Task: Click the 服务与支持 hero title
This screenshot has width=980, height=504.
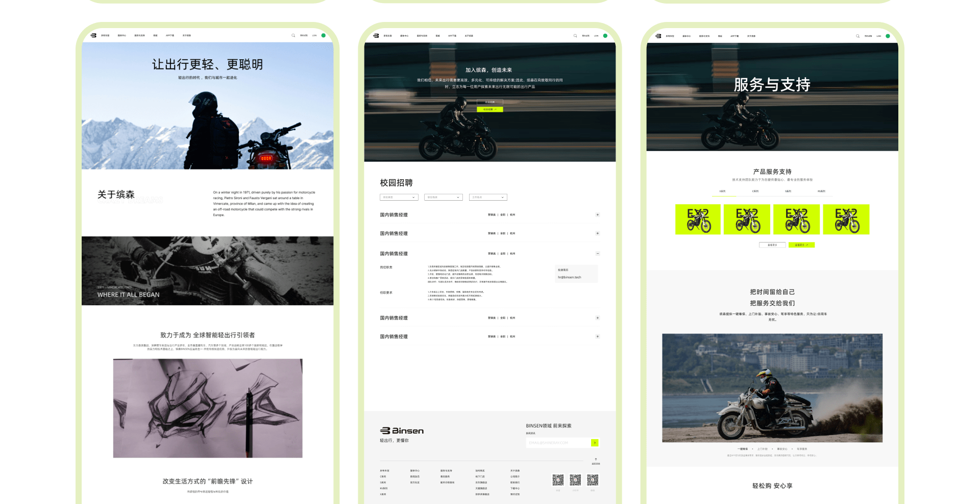Action: (x=772, y=85)
